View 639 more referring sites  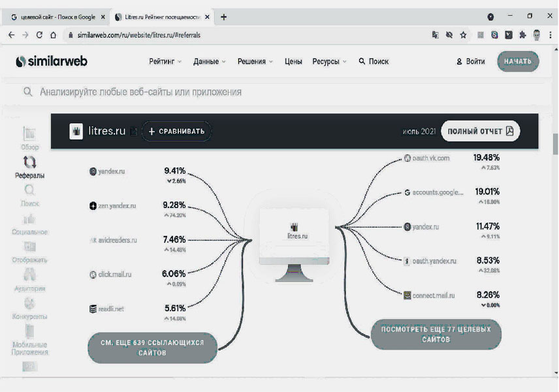[152, 347]
